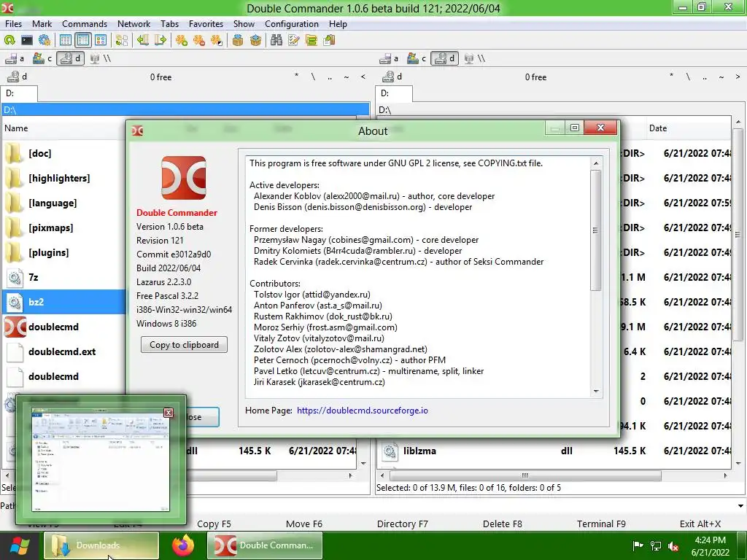The image size is (747, 560).
Task: Click the Go back arrow icon
Action: pos(142,41)
